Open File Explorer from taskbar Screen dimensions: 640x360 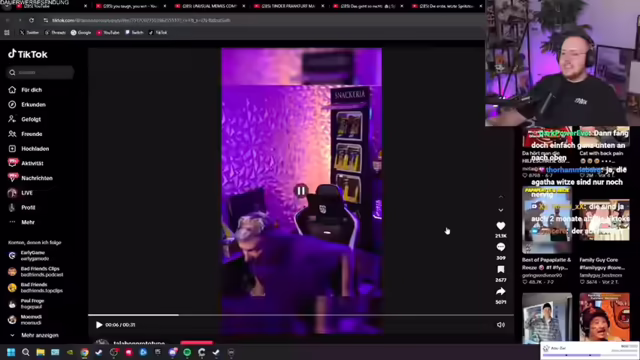[40, 352]
